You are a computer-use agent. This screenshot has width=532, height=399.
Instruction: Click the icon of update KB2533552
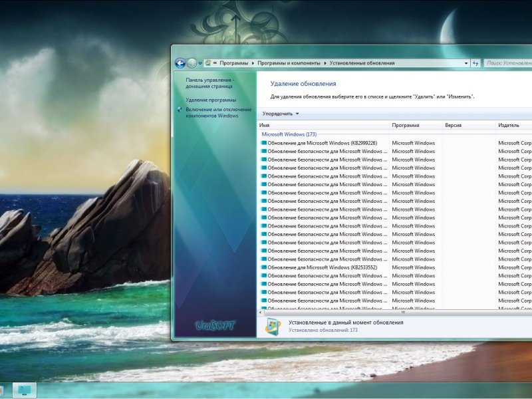pyautogui.click(x=263, y=267)
